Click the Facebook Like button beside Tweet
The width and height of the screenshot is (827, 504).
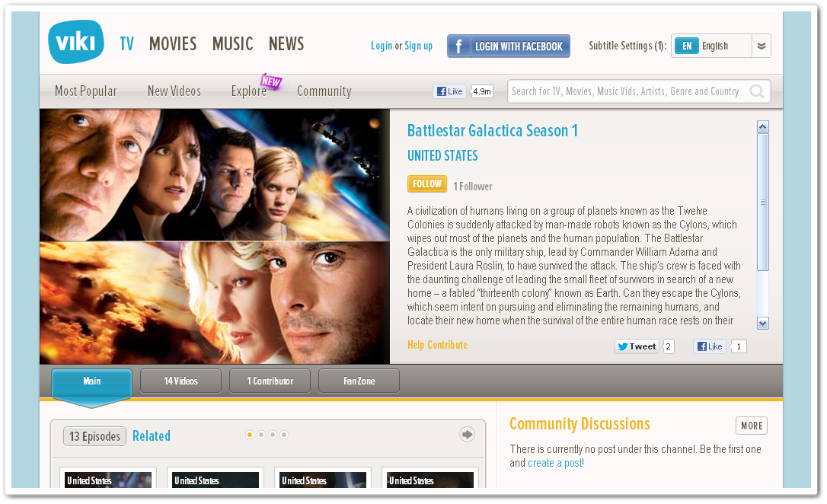710,346
